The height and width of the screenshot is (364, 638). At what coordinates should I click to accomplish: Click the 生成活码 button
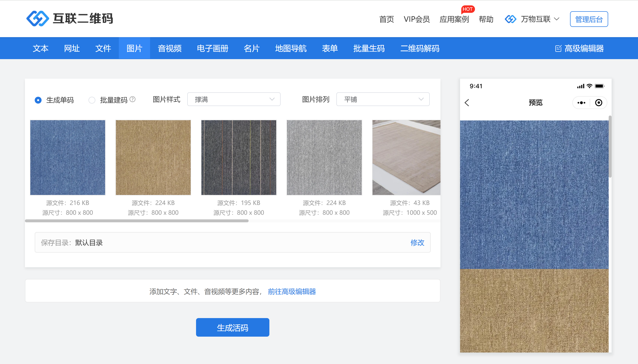[x=232, y=328]
